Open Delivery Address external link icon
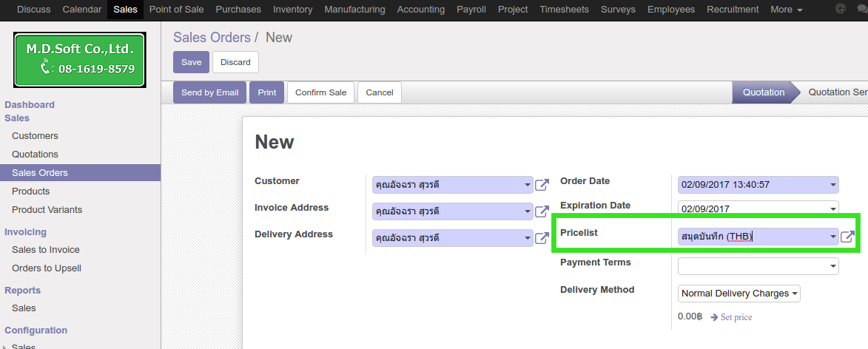This screenshot has width=868, height=349. [542, 238]
